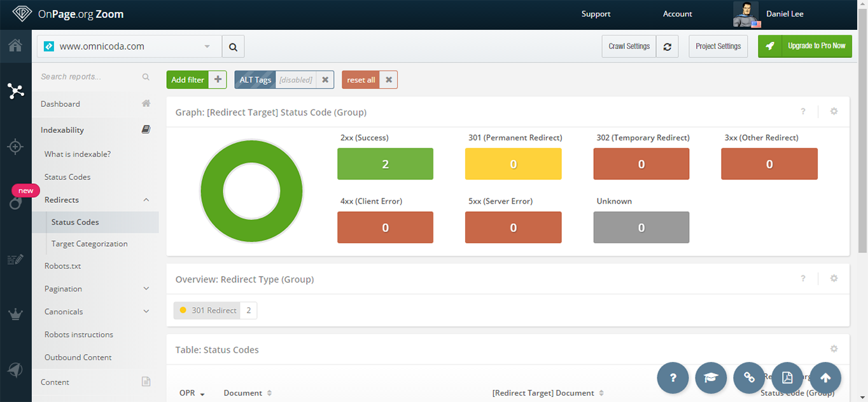Viewport: 868px width, 402px height.
Task: Collapse the Redirects menu section
Action: tap(146, 200)
